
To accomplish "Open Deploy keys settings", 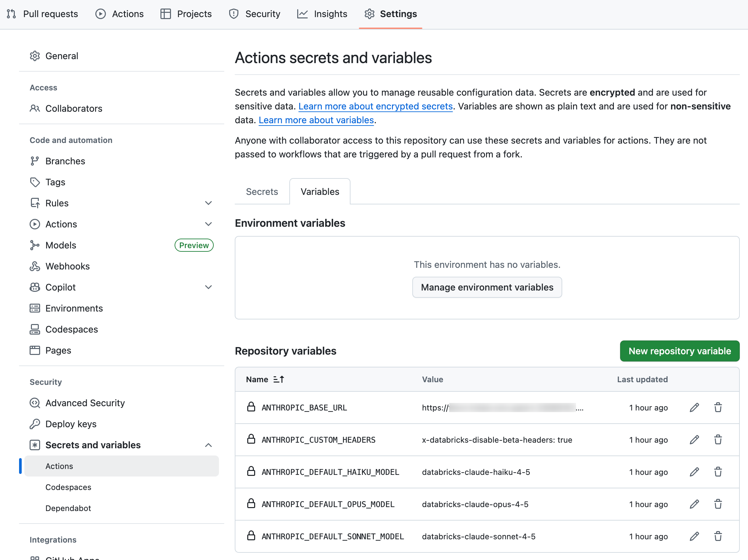I will [x=71, y=424].
